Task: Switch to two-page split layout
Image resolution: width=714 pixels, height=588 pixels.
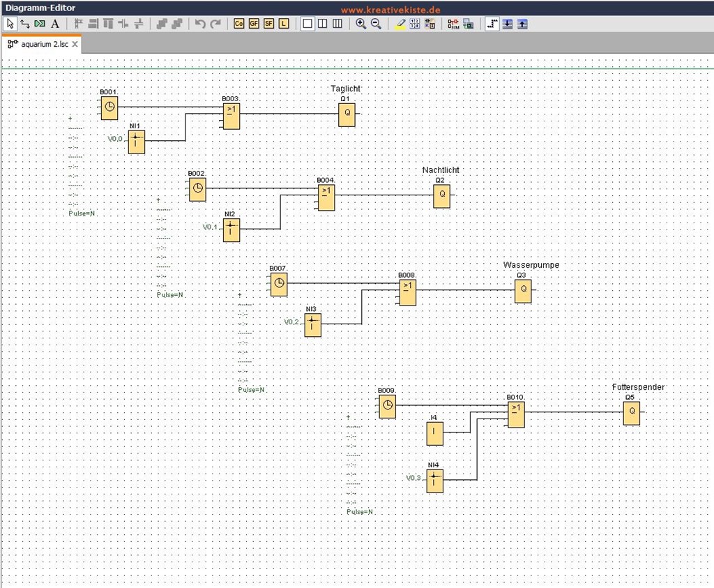Action: point(322,24)
